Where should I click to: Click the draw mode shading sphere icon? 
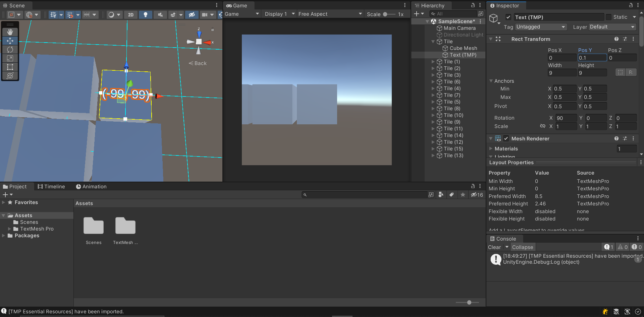pos(111,15)
